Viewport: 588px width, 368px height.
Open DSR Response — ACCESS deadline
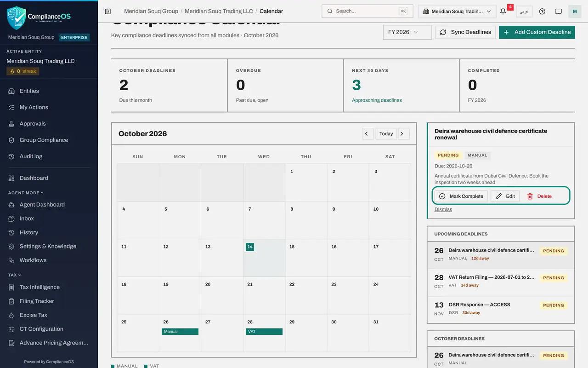(x=501, y=309)
